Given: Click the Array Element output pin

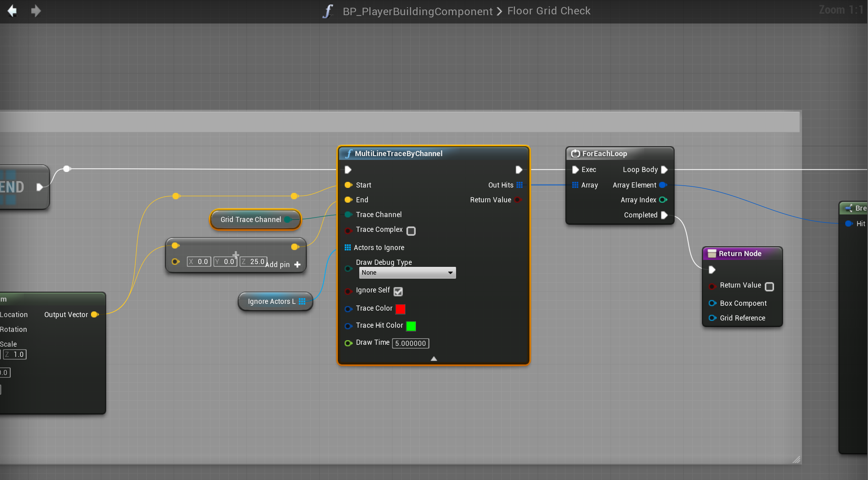Looking at the screenshot, I should (x=663, y=185).
